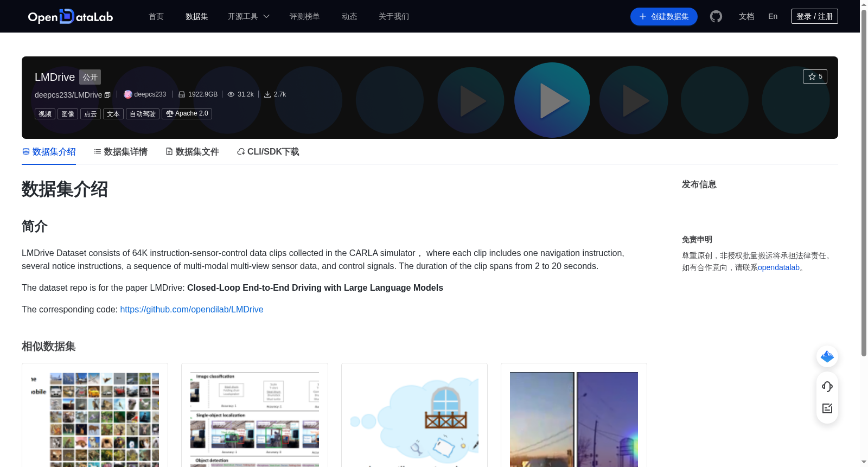Viewport: 868px width, 467px height.
Task: Click the blue bird assistant icon
Action: (827, 356)
